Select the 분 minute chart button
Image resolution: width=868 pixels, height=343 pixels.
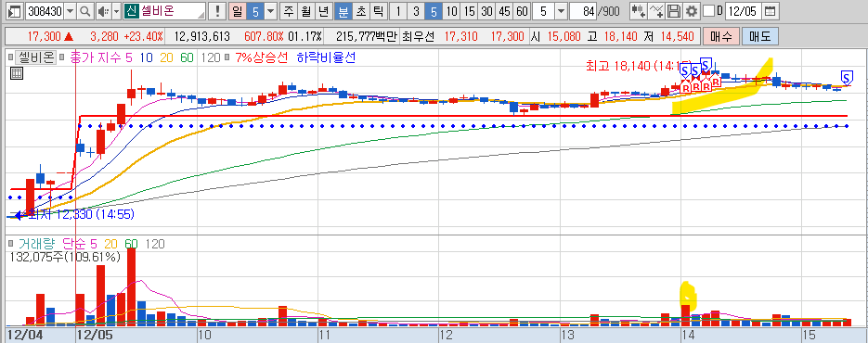(x=343, y=11)
